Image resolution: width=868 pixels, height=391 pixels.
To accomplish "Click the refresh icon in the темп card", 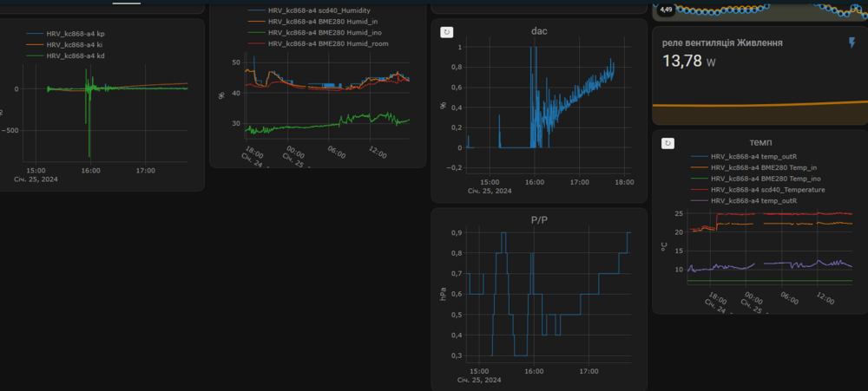I will pyautogui.click(x=667, y=142).
